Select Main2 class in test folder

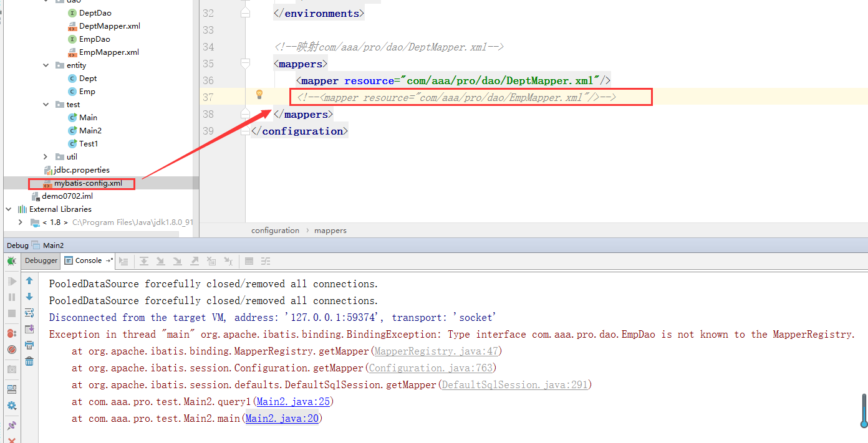[x=90, y=131]
